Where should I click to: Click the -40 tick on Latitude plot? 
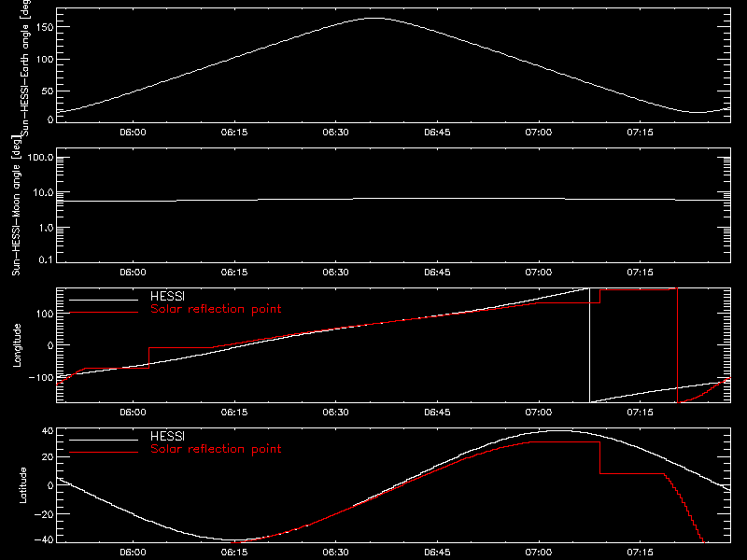pyautogui.click(x=44, y=540)
